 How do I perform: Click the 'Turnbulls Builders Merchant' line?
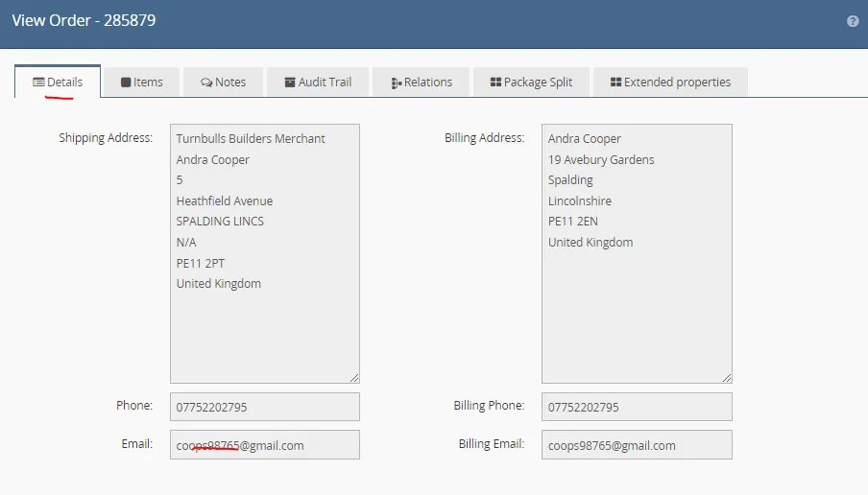(x=251, y=139)
